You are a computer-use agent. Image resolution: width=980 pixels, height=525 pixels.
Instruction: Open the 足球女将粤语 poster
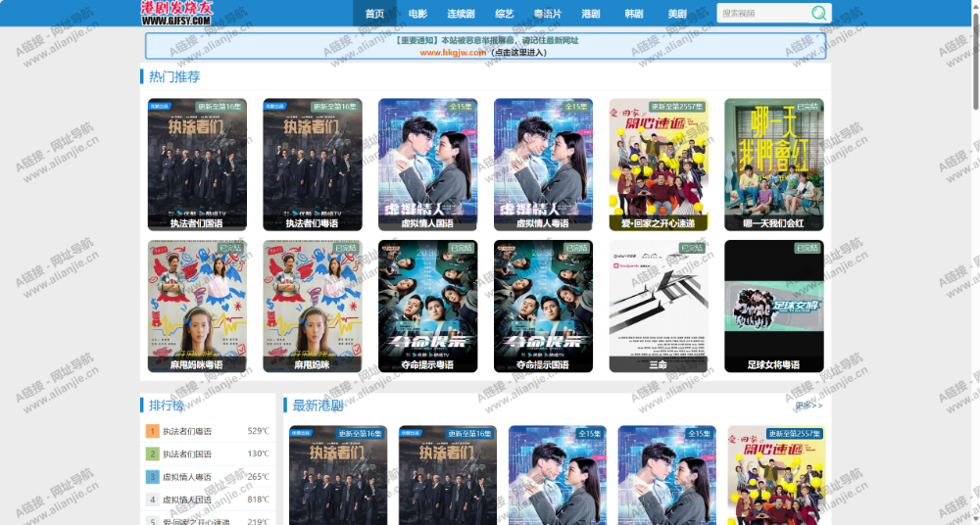click(x=774, y=307)
